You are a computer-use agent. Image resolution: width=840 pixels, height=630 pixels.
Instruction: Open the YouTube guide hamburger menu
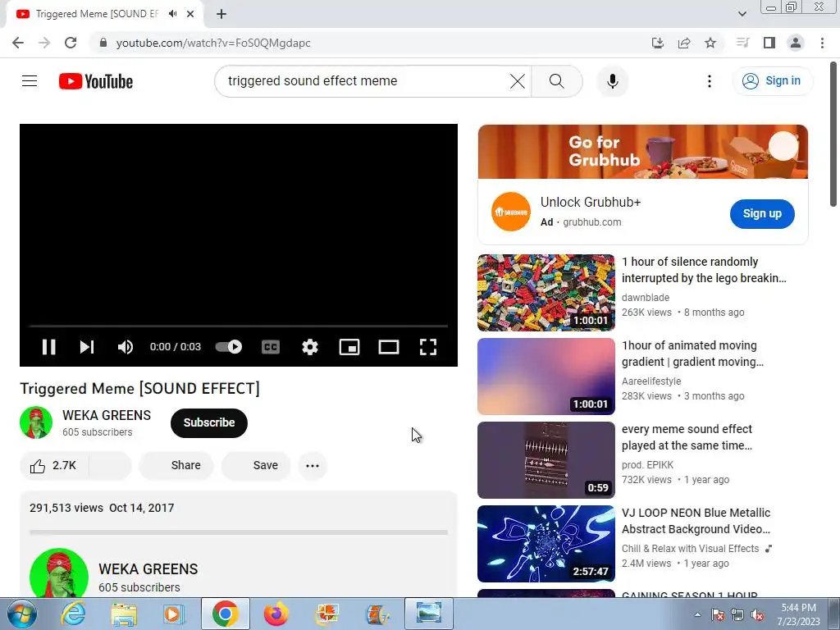point(30,81)
